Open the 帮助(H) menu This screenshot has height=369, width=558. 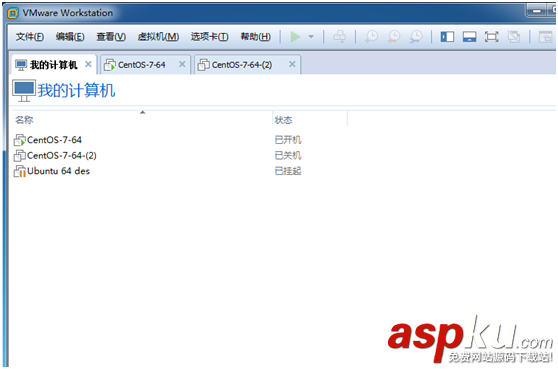click(256, 37)
